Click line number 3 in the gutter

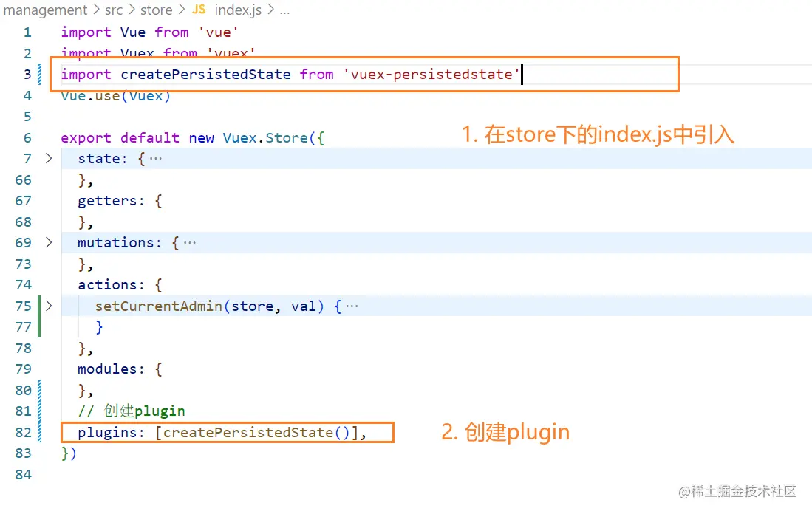click(27, 75)
